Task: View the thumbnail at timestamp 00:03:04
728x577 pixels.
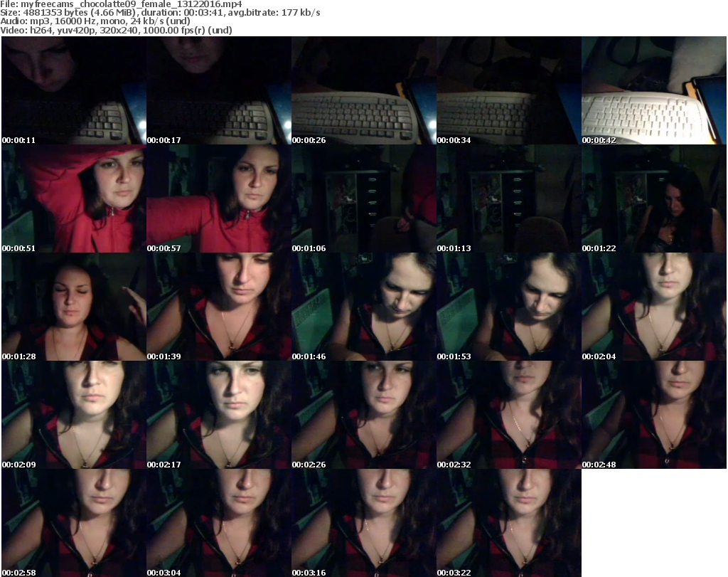Action: pyautogui.click(x=219, y=523)
